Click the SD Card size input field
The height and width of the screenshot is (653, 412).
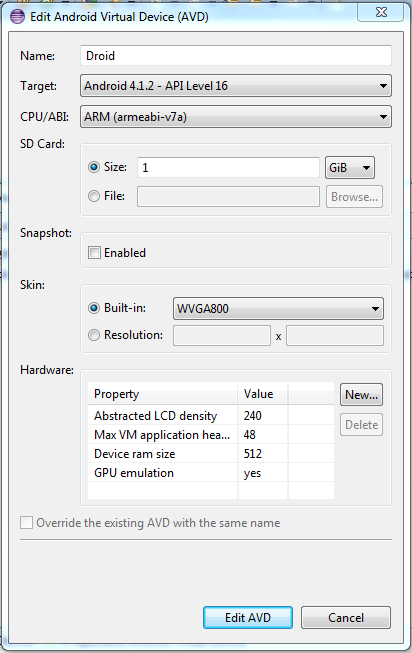coord(228,167)
